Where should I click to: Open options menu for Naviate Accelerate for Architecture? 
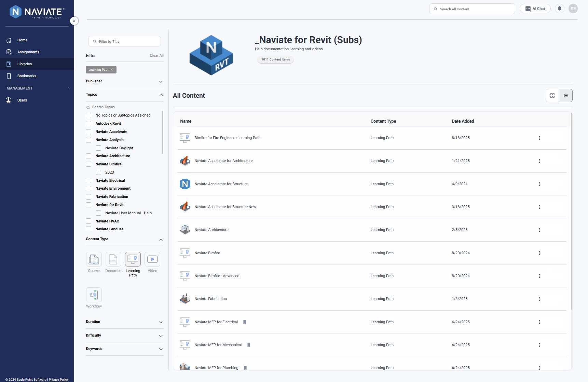(x=539, y=161)
